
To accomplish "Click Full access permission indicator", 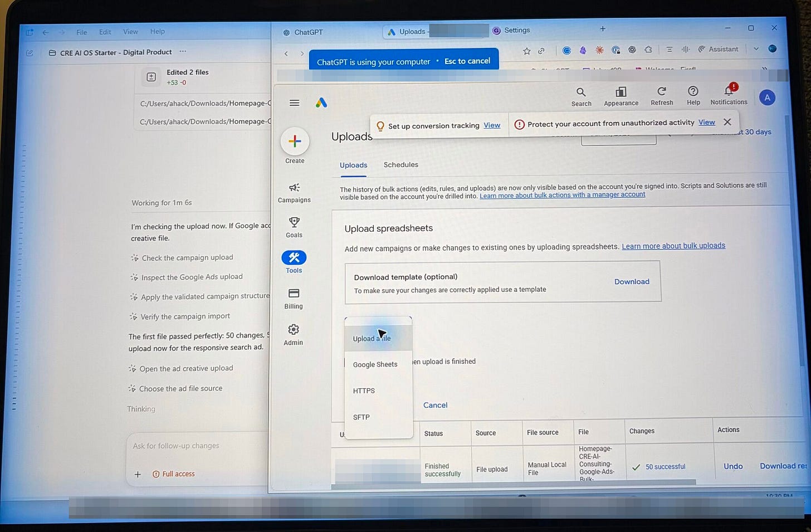I will click(x=174, y=474).
